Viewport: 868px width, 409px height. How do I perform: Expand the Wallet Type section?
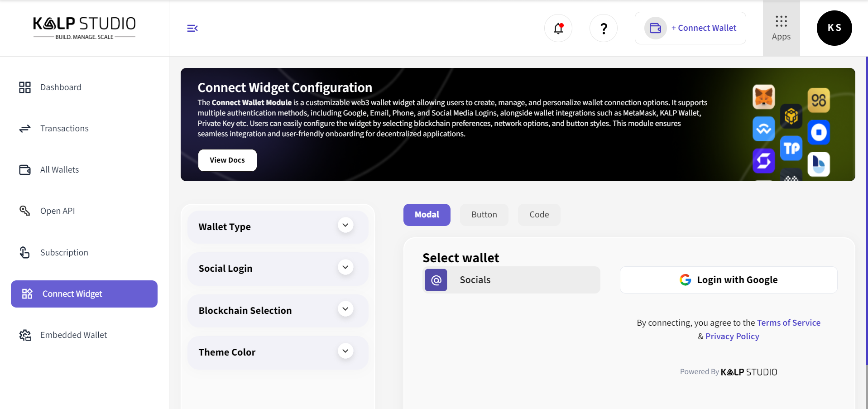point(345,226)
